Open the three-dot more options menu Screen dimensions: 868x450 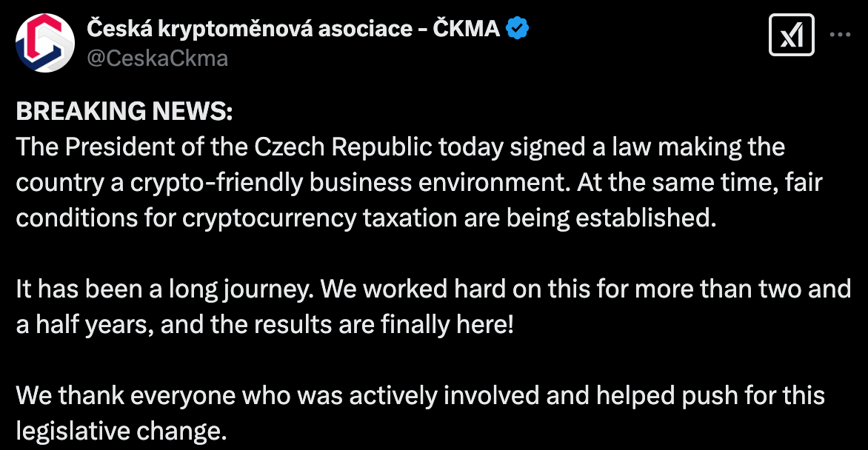coord(839,36)
